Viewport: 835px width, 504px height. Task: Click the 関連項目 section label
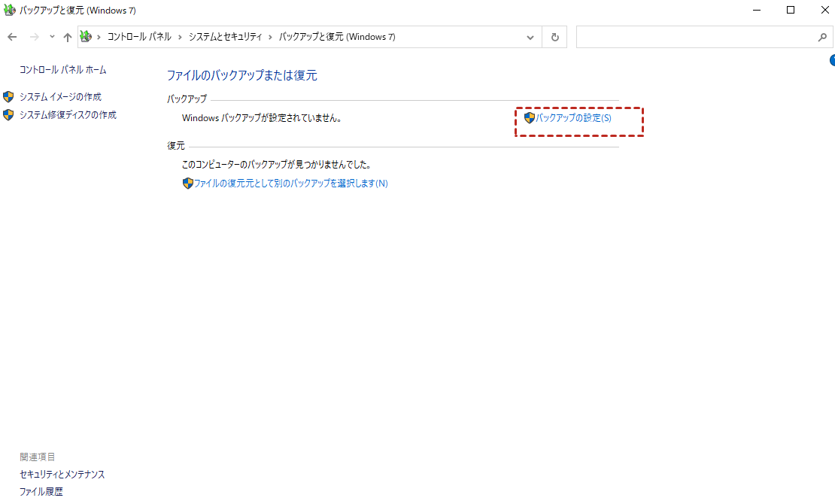click(38, 457)
